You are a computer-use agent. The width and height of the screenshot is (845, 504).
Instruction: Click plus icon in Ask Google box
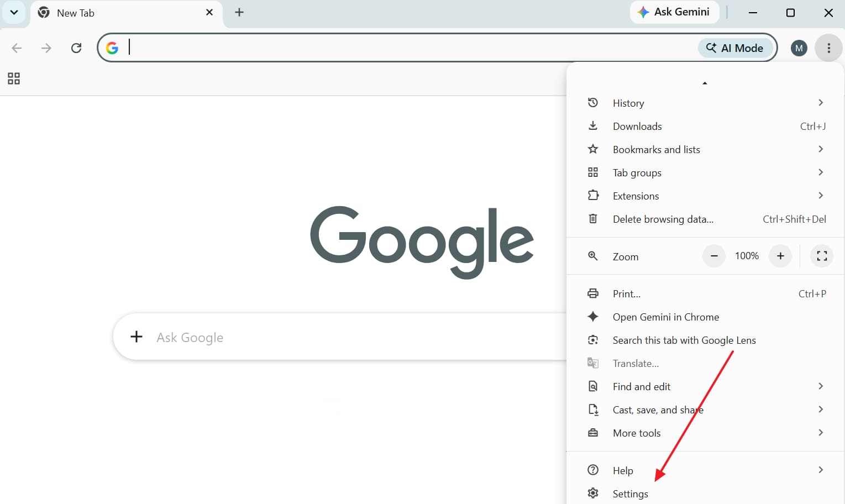137,337
